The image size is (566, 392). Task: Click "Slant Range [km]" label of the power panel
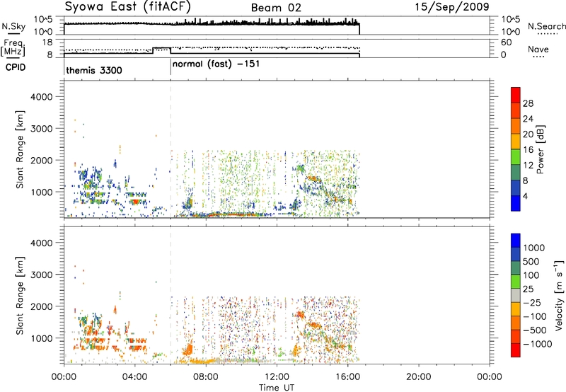click(x=20, y=149)
